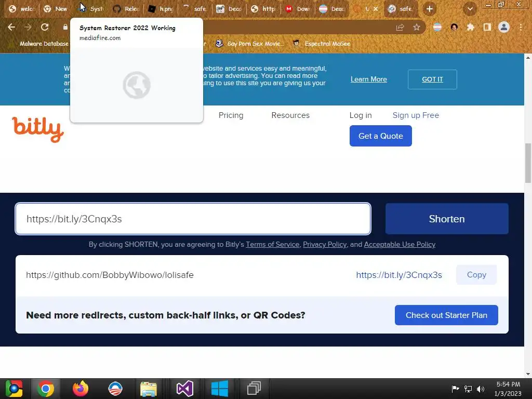Switch to the 'Deac' tab
Image resolution: width=532 pixels, height=399 pixels.
332,9
